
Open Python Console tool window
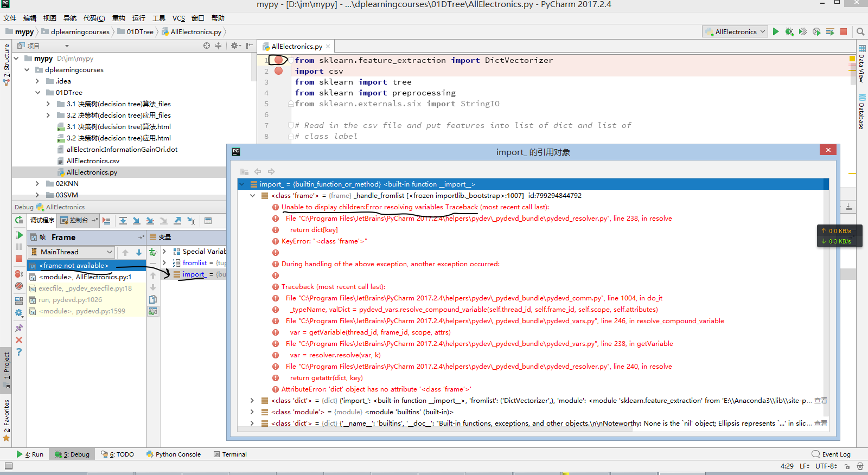click(174, 454)
